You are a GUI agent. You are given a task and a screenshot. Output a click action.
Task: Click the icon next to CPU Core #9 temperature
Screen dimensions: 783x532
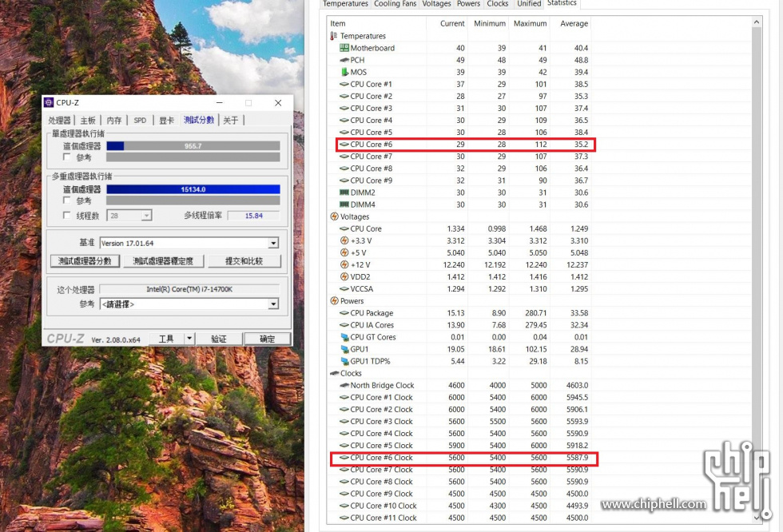pos(344,181)
